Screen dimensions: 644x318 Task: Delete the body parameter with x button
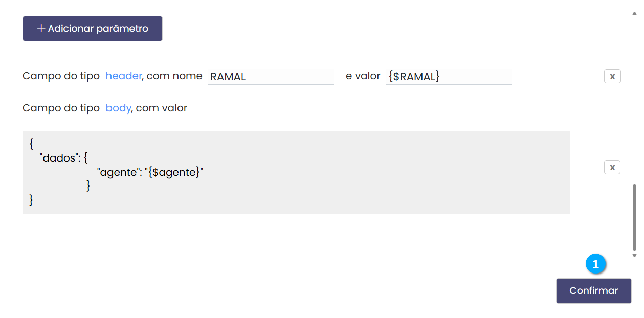pyautogui.click(x=612, y=167)
